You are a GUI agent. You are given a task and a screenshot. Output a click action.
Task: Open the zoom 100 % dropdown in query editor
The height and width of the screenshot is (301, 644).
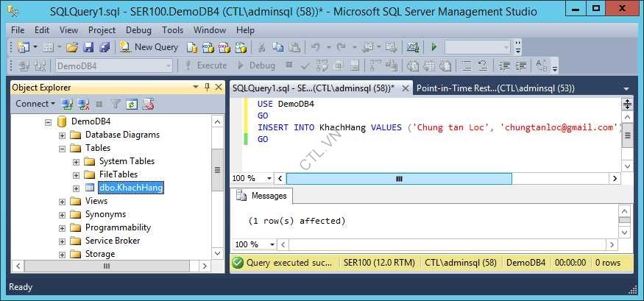[x=269, y=178]
